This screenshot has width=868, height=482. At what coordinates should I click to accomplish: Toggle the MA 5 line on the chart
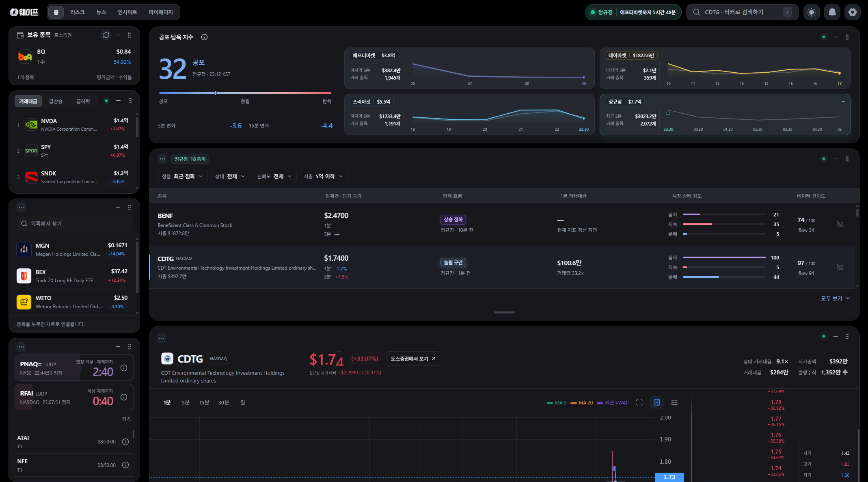pos(557,403)
